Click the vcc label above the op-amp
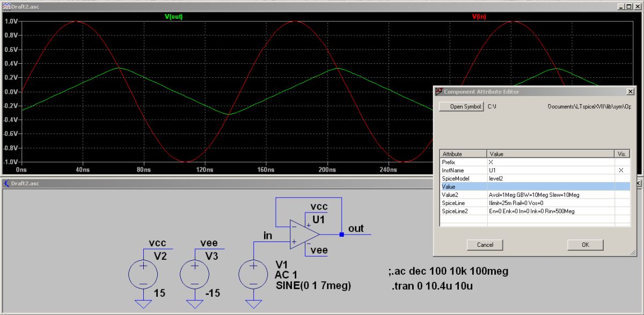 click(x=319, y=207)
